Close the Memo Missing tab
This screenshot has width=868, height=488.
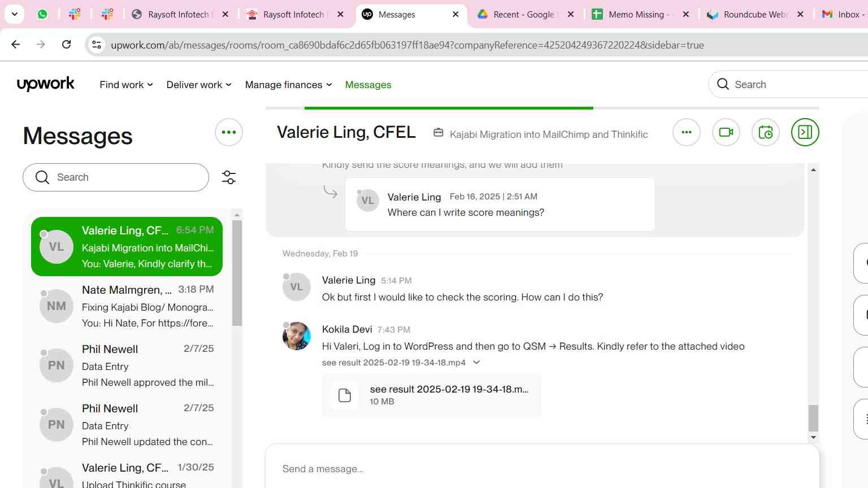click(x=686, y=14)
